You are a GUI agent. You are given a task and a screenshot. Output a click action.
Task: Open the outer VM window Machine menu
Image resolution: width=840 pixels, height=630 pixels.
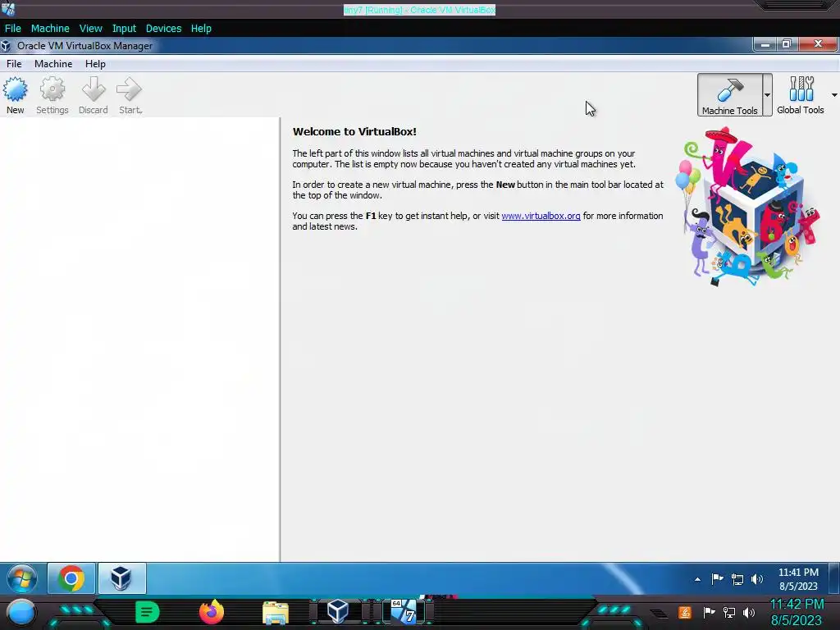[50, 29]
